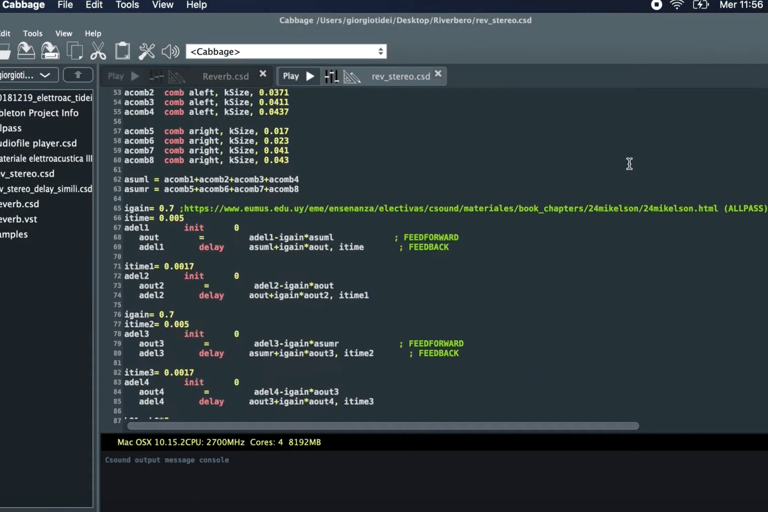Show plugin GUI sliders icon for rev_stereo.csd

click(x=331, y=76)
